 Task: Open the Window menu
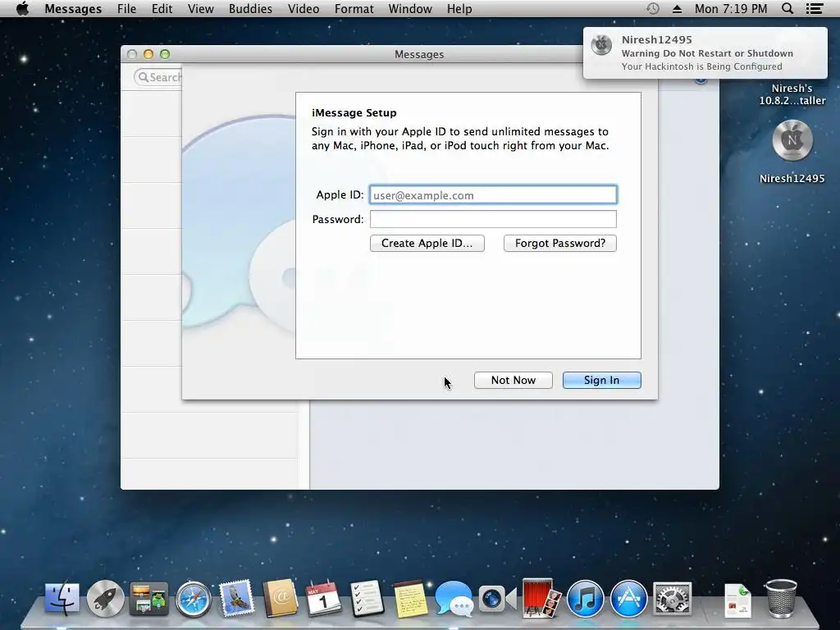point(410,8)
